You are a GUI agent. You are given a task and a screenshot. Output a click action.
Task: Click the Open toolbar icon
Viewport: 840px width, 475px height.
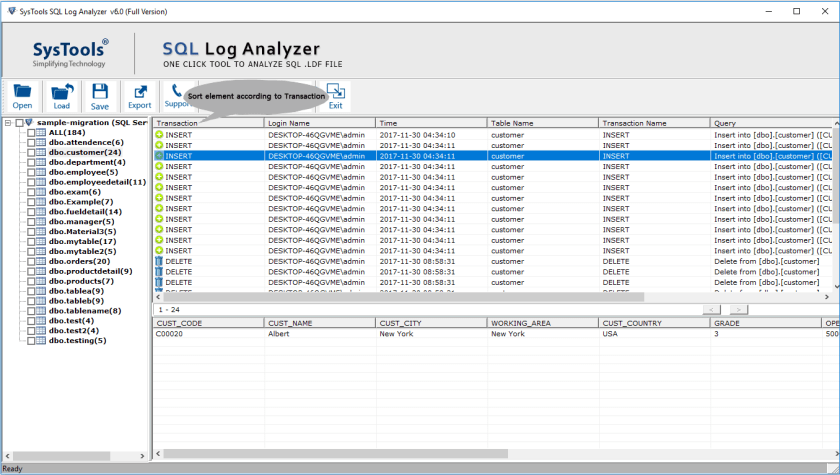(x=22, y=95)
